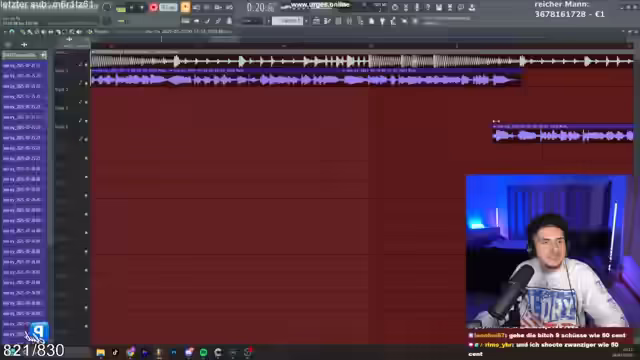The image size is (640, 360).
Task: Select the playlist Zoom tool
Action: (x=72, y=31)
